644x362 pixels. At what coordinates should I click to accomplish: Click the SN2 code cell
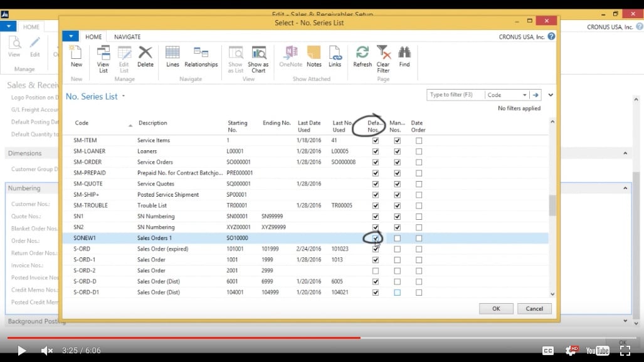point(78,227)
